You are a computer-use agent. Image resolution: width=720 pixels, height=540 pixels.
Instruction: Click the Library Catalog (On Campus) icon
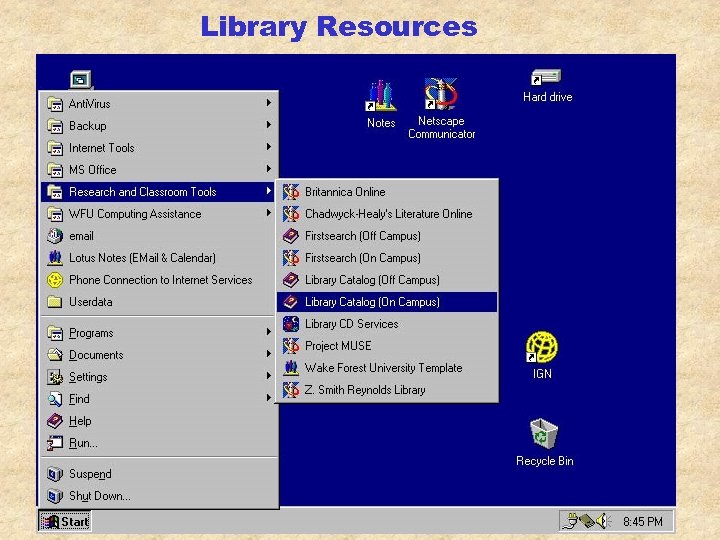click(x=291, y=302)
